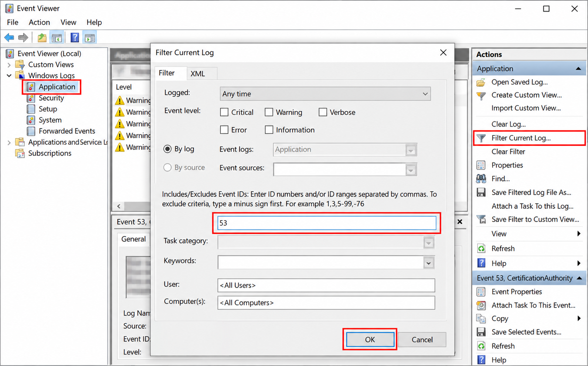
Task: Check the Verbose event level box
Action: point(323,112)
